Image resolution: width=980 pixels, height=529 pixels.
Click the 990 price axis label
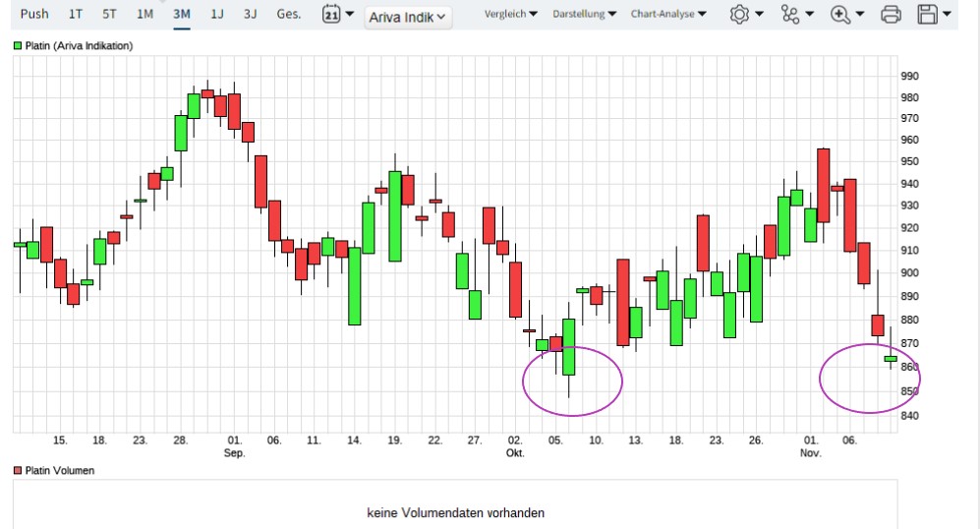909,77
